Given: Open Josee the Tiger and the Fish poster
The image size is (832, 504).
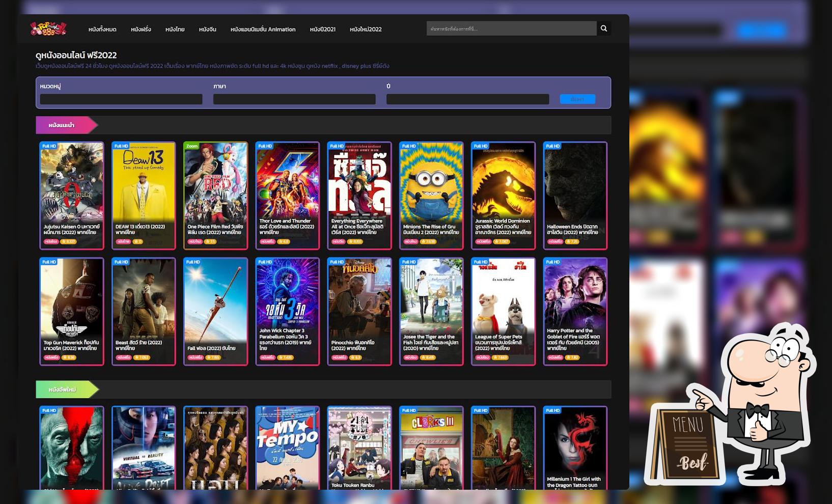Looking at the screenshot, I should 431,312.
